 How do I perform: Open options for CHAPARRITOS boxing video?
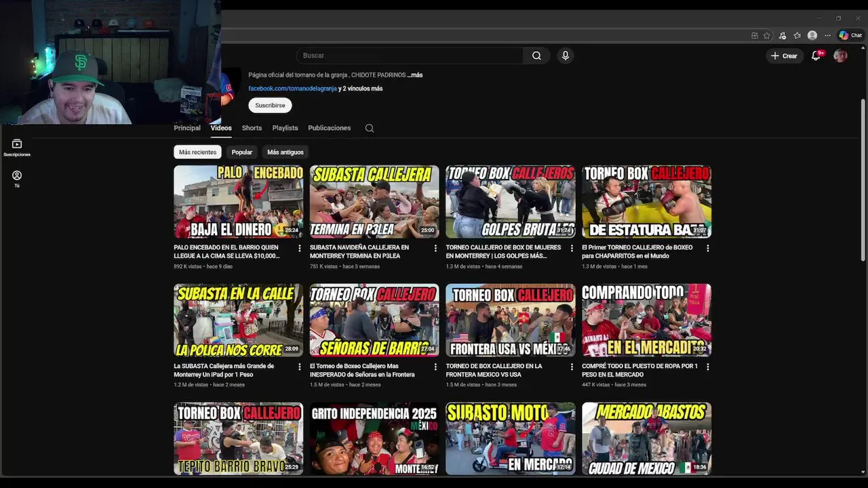707,248
